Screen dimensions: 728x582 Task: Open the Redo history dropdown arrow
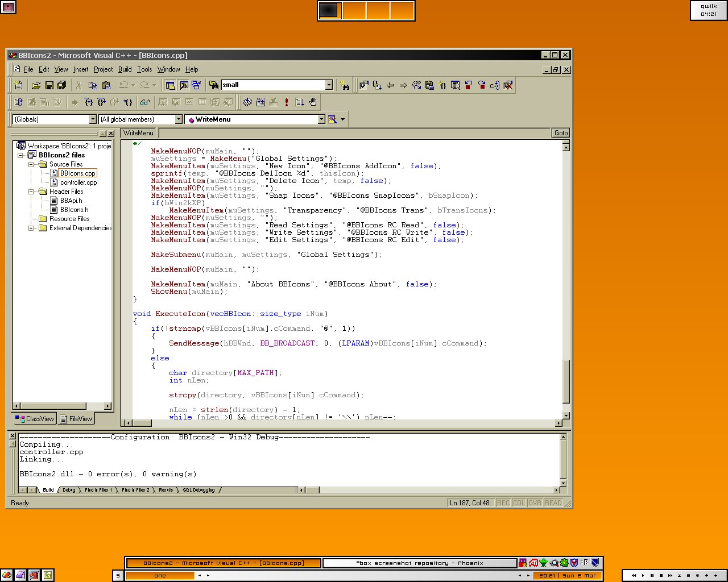[x=154, y=85]
